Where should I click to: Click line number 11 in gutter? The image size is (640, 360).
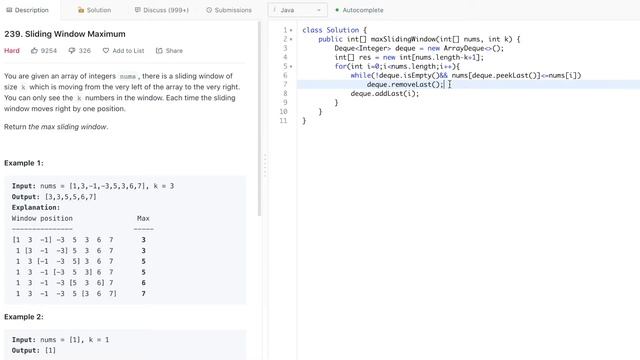click(x=284, y=121)
